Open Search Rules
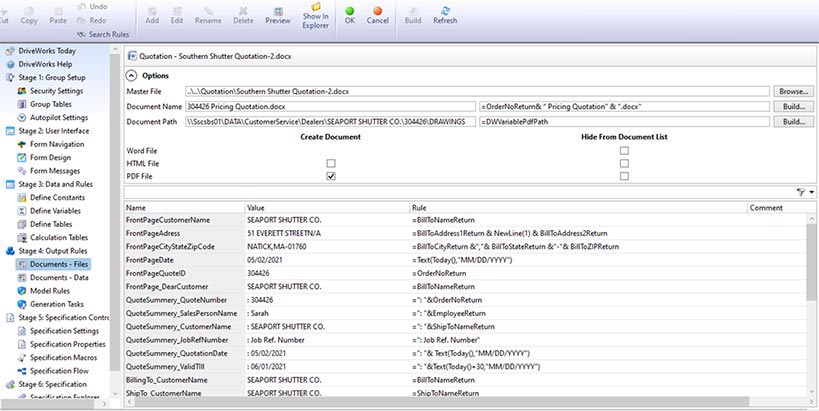819x411 pixels. click(x=103, y=34)
